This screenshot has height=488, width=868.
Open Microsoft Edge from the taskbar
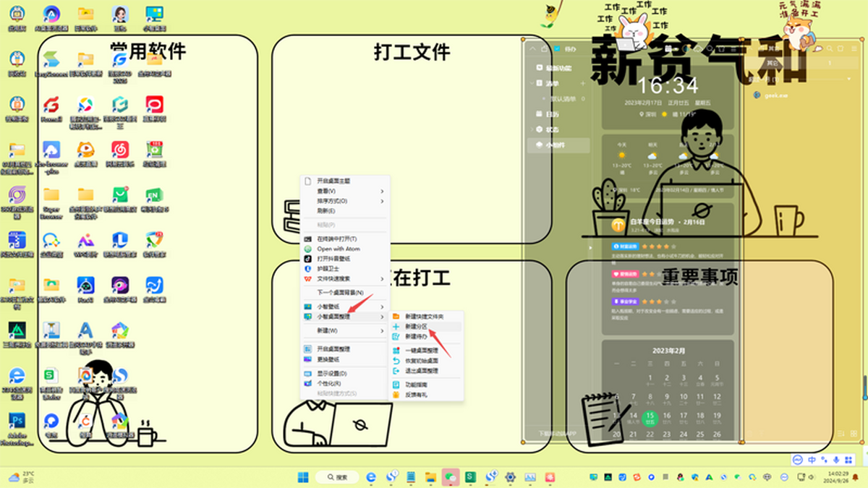click(371, 477)
